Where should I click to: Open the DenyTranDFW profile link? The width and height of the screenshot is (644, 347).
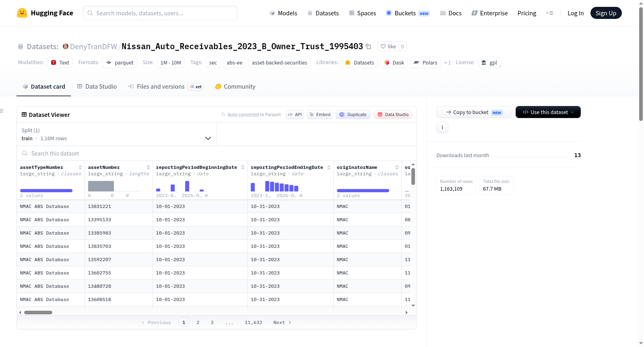coord(93,46)
